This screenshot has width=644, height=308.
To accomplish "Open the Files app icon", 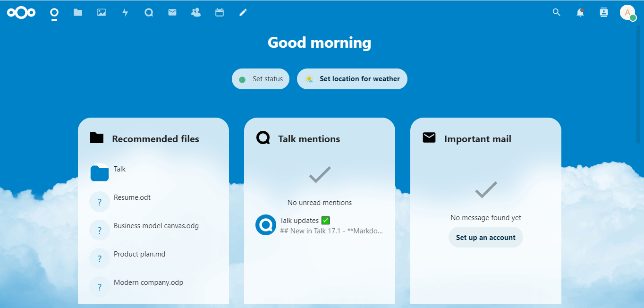I will (x=78, y=13).
